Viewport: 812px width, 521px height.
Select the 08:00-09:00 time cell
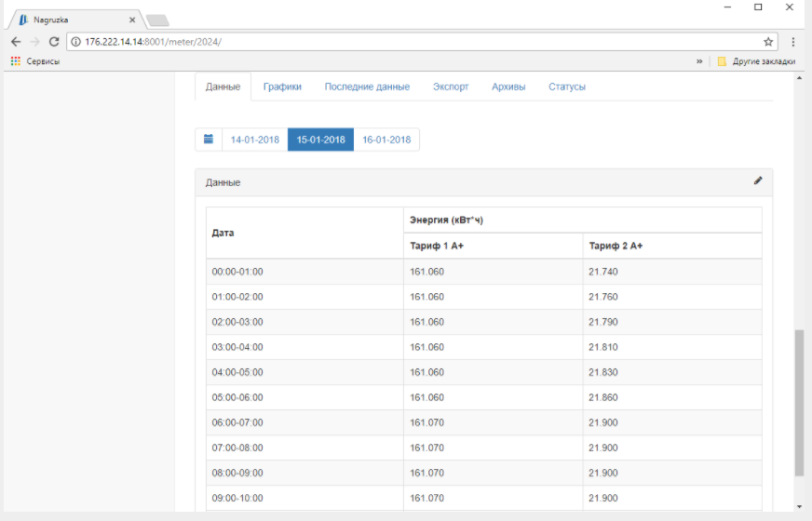pyautogui.click(x=305, y=473)
